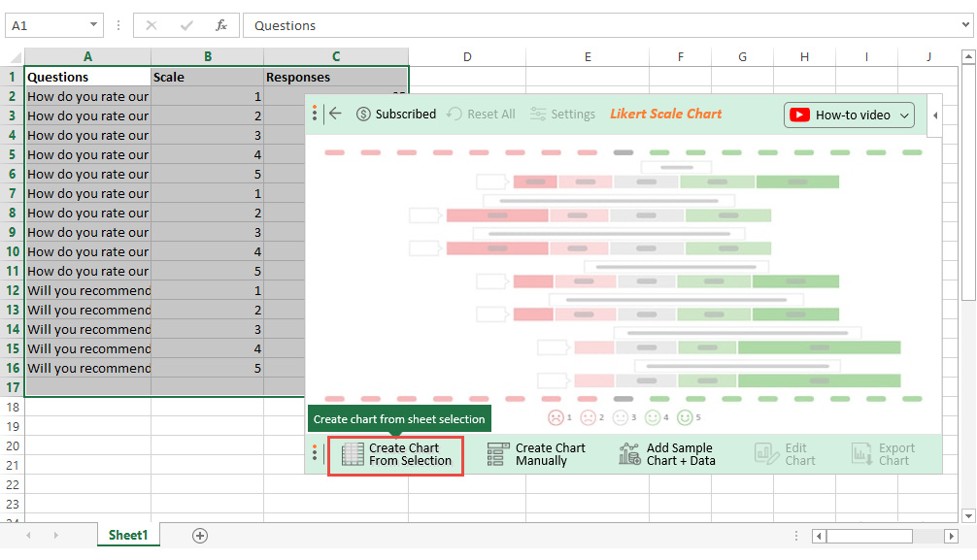Click the sad face icon labeled 2
The height and width of the screenshot is (560, 977).
[x=588, y=417]
